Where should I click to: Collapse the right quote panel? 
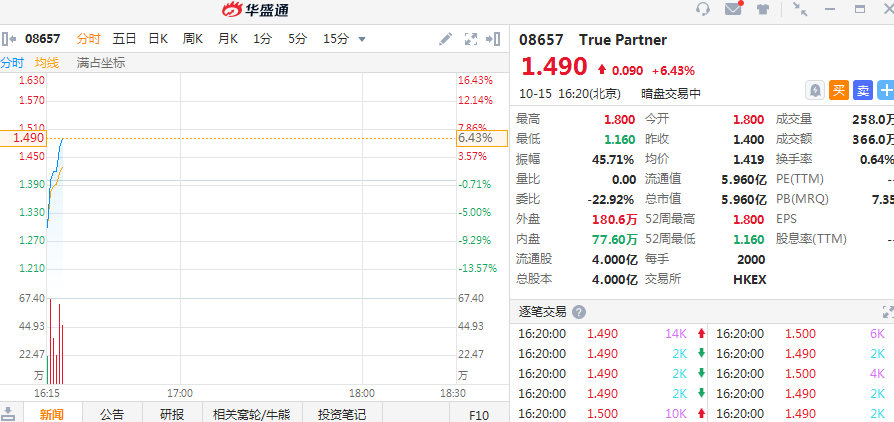pos(493,39)
